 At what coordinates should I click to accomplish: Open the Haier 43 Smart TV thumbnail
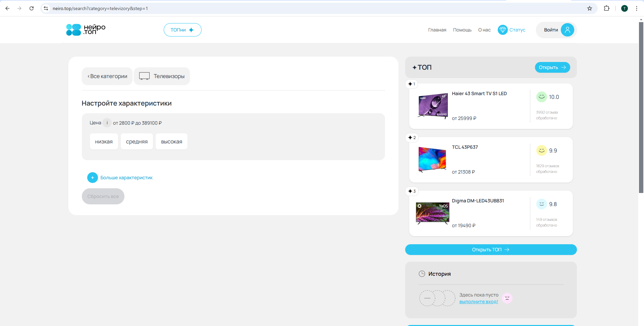pyautogui.click(x=433, y=106)
